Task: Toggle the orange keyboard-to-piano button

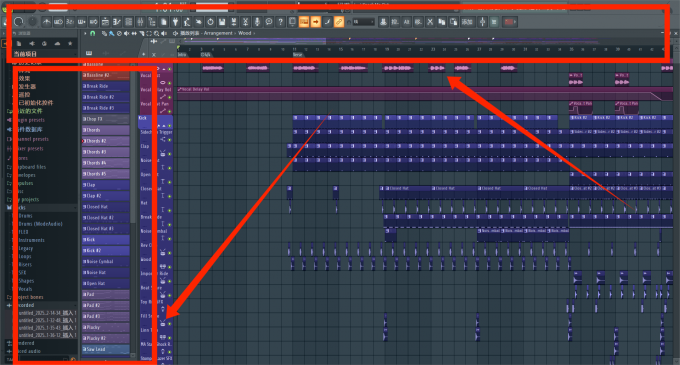Action: 304,22
